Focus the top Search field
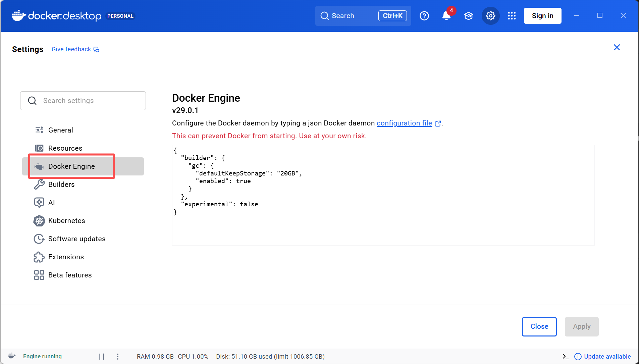The height and width of the screenshot is (364, 639). 363,16
